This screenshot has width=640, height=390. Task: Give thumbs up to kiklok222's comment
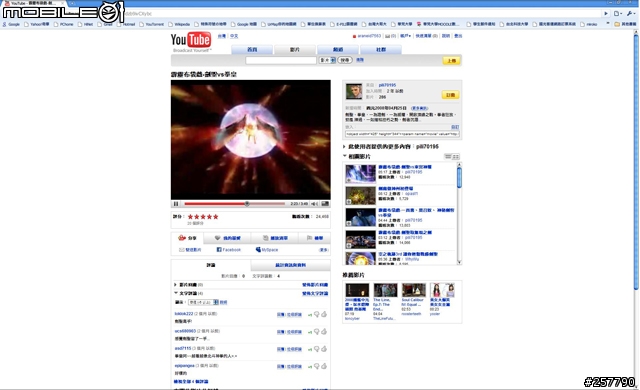(324, 314)
